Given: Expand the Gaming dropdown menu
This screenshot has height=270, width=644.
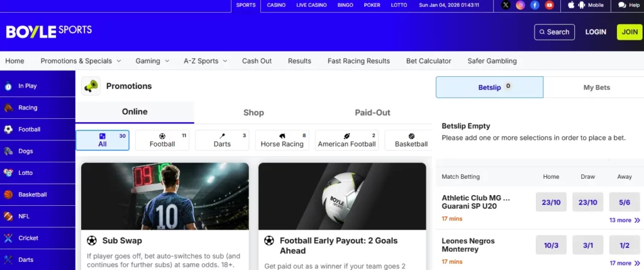Looking at the screenshot, I should tap(152, 61).
